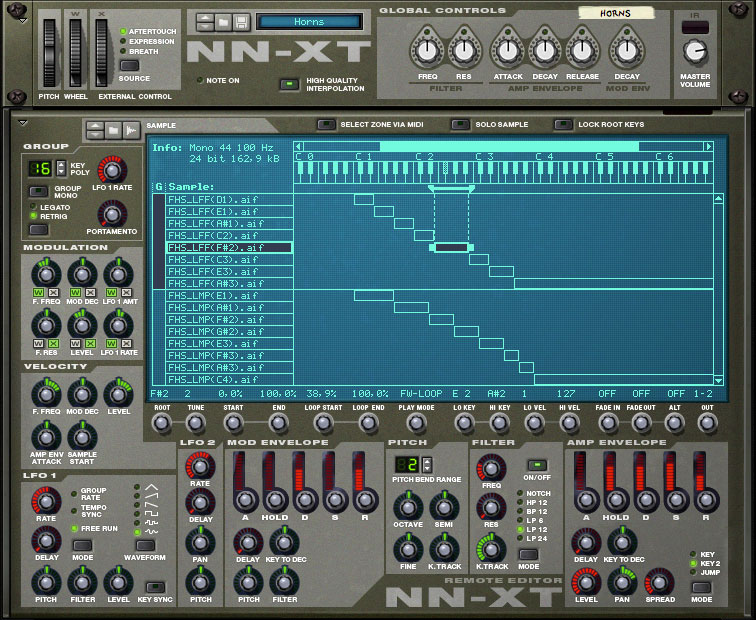Click the Global Filter Res knob

(464, 51)
